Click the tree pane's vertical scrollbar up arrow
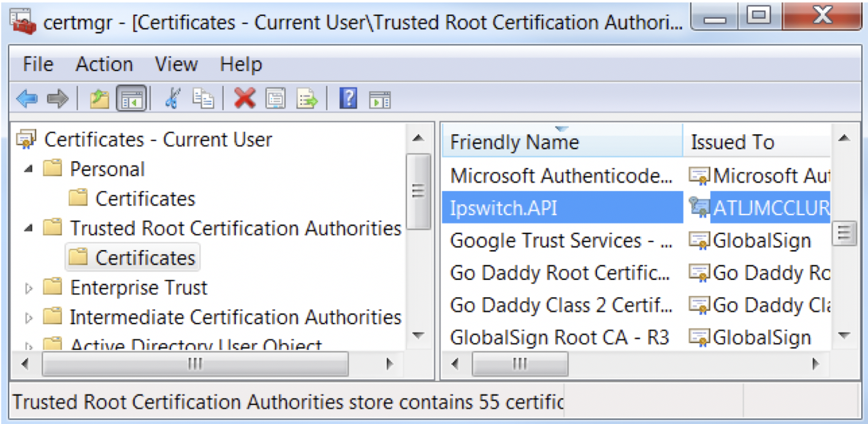The width and height of the screenshot is (868, 424). [419, 138]
